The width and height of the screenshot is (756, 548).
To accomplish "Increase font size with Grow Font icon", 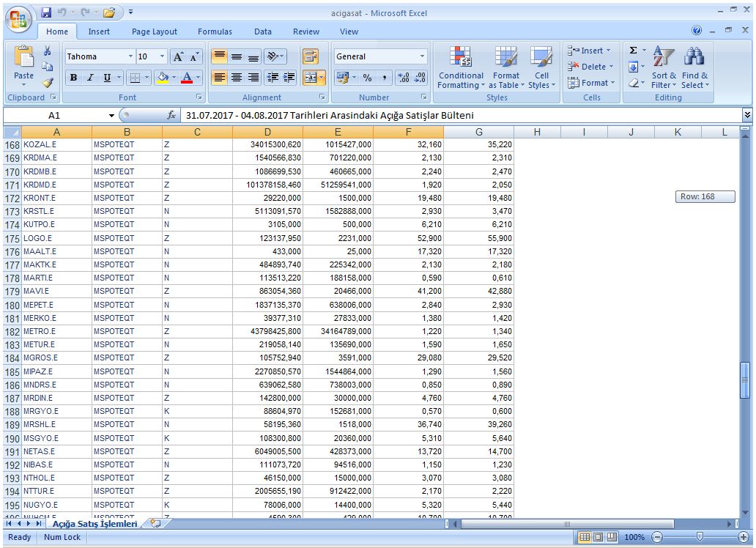I will click(178, 56).
